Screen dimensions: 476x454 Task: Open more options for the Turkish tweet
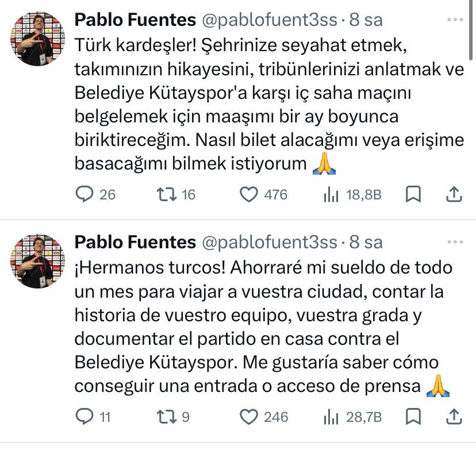[x=455, y=20]
